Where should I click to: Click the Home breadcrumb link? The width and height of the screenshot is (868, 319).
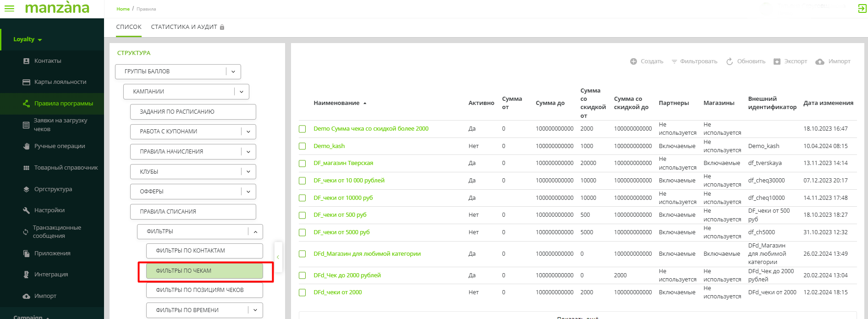click(x=123, y=9)
